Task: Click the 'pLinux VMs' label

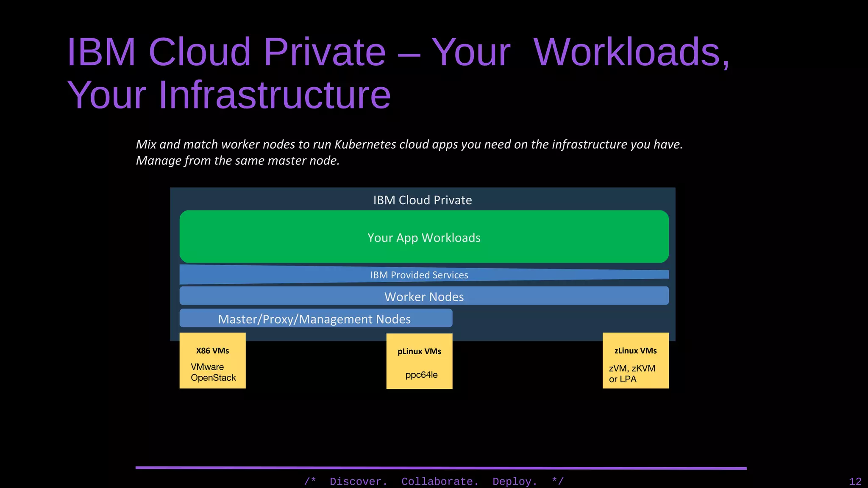Action: [419, 352]
